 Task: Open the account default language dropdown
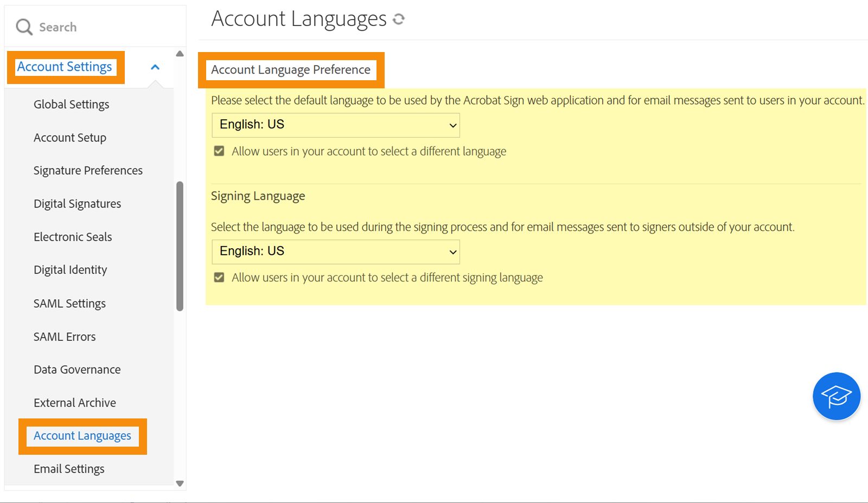click(x=336, y=125)
